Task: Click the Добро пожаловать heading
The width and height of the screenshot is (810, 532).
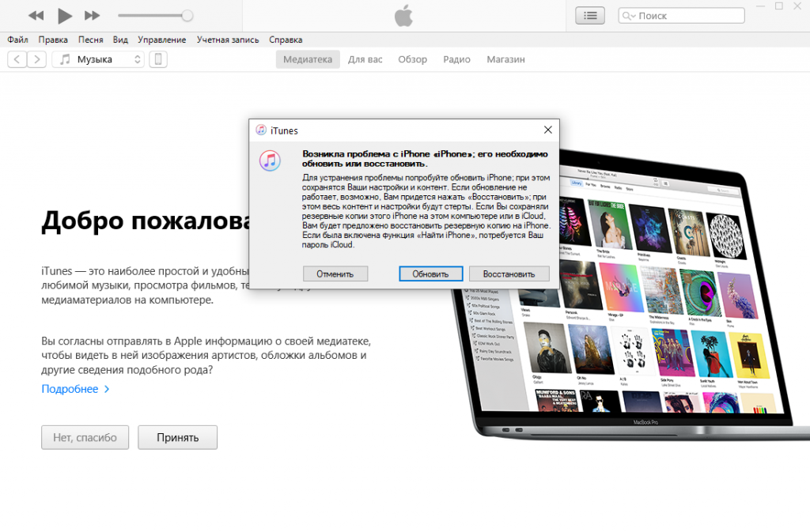Action: click(x=146, y=221)
